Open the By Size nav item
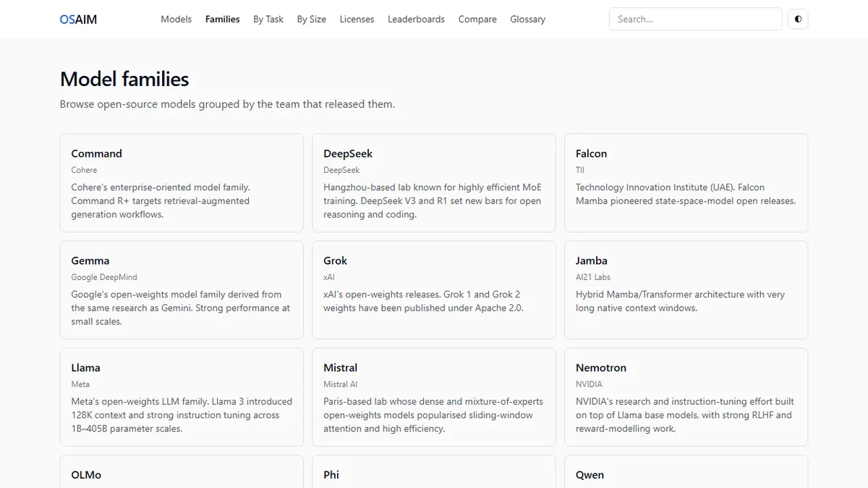The height and width of the screenshot is (488, 868). tap(311, 20)
